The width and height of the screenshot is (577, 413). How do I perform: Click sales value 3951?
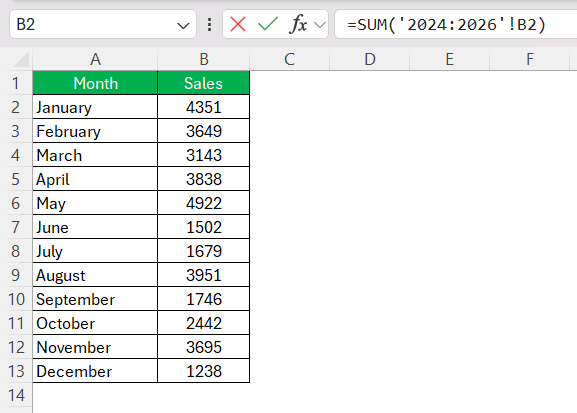[203, 275]
